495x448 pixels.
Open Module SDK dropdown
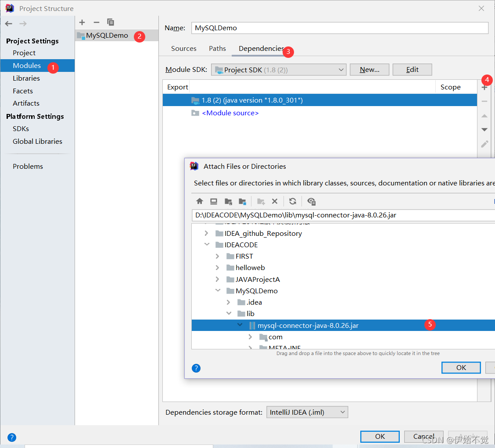(x=279, y=70)
